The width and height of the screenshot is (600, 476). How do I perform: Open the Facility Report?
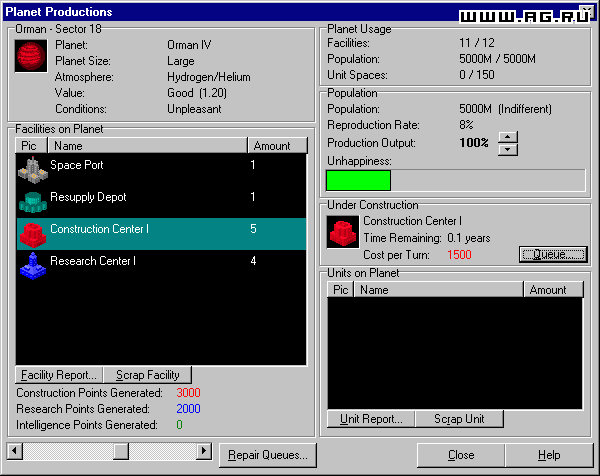[x=59, y=375]
